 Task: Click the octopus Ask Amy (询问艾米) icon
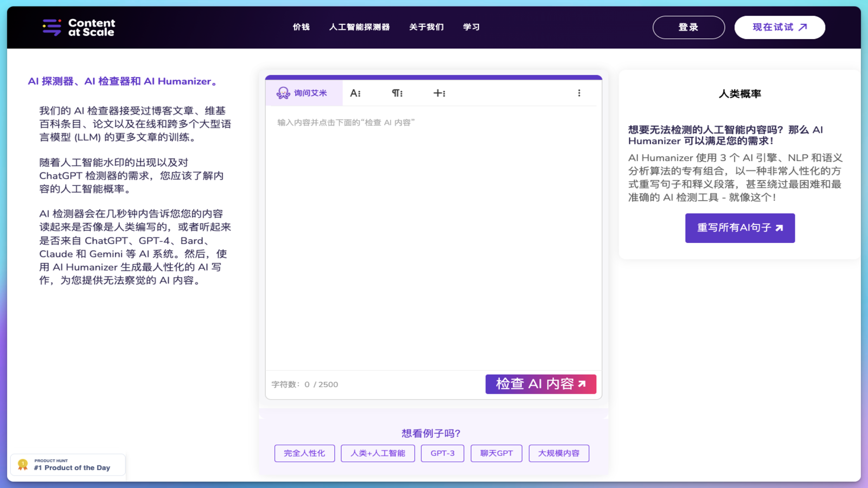tap(282, 92)
